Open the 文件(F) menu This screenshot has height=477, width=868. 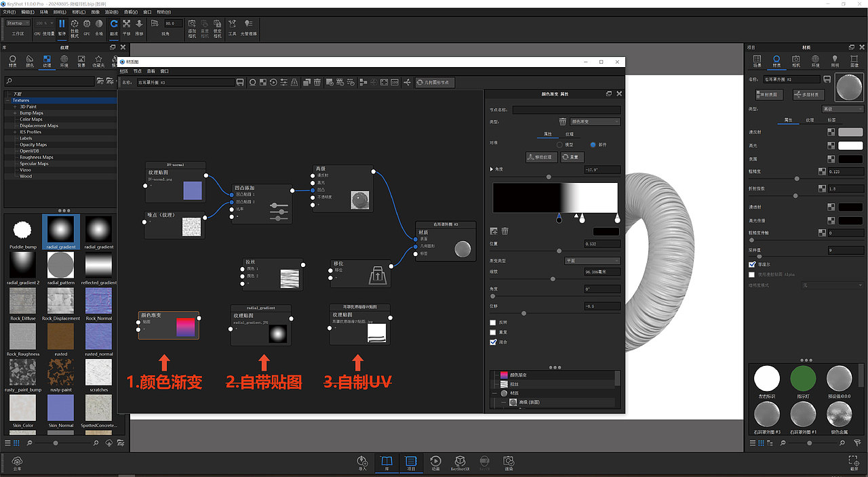pos(9,12)
